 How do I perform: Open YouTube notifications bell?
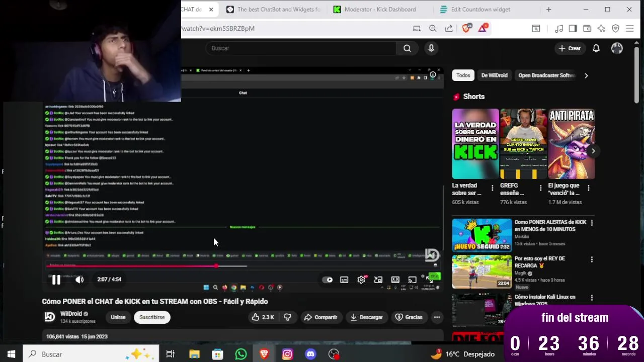[x=596, y=48]
